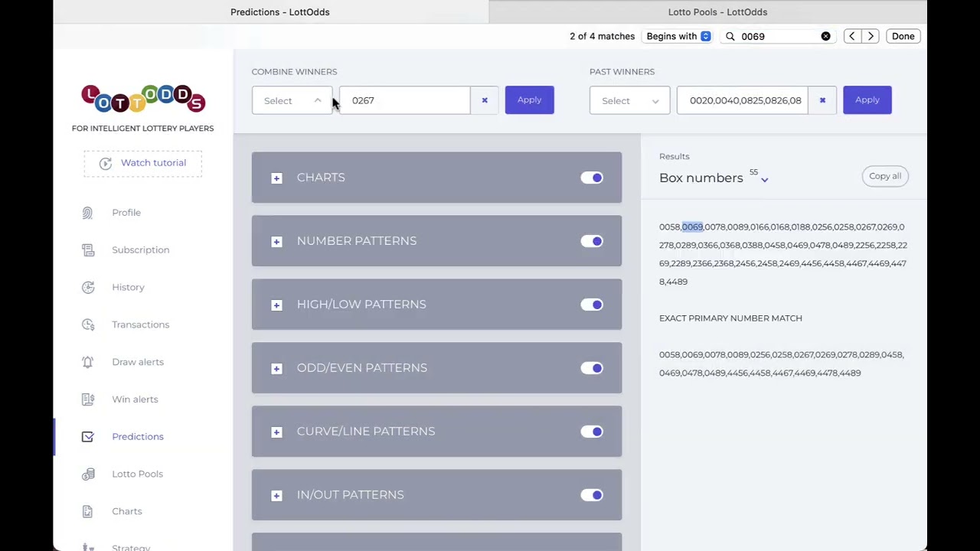This screenshot has height=551, width=980.
Task: Click the 'PAST WINNERS' label
Action: pyautogui.click(x=622, y=72)
